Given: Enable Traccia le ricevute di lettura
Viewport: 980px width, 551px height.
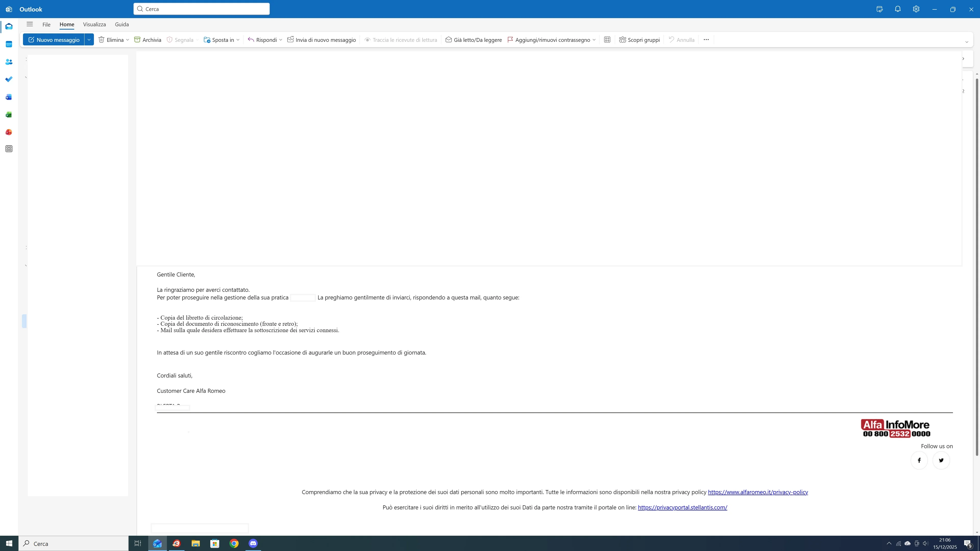Looking at the screenshot, I should [401, 40].
